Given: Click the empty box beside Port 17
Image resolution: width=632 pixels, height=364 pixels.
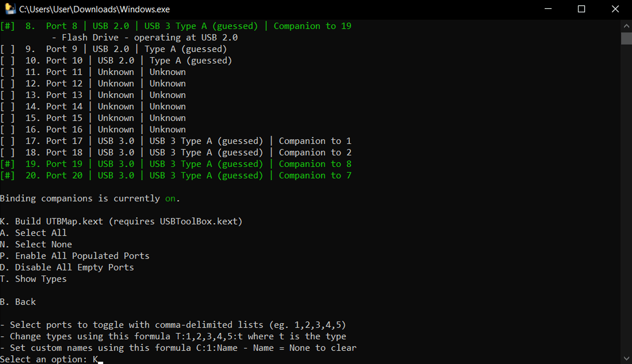Looking at the screenshot, I should [7, 141].
